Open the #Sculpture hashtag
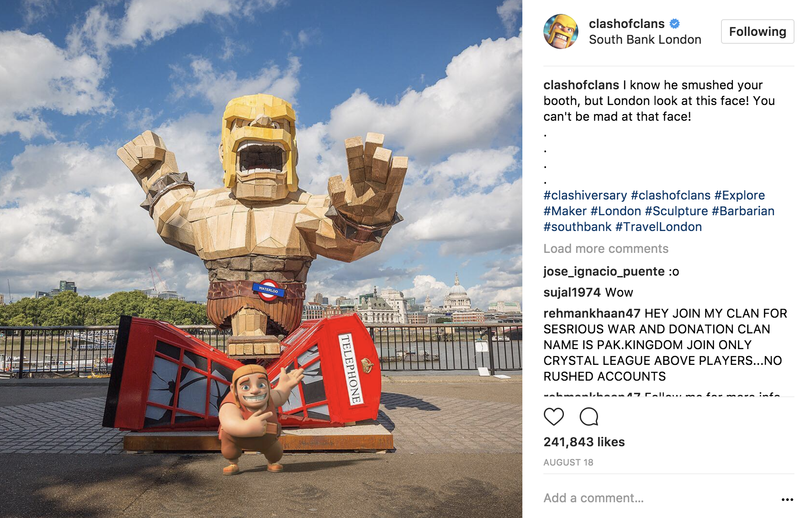 click(x=676, y=211)
